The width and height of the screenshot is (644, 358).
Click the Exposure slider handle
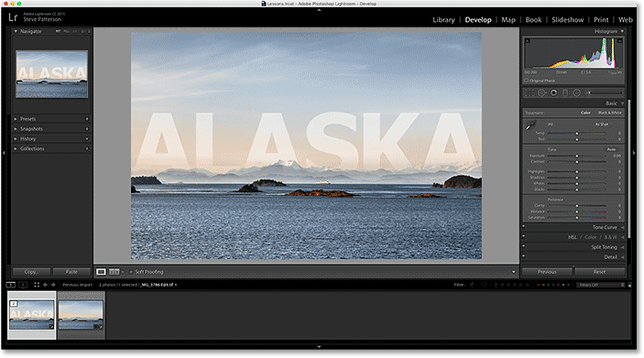tap(576, 156)
